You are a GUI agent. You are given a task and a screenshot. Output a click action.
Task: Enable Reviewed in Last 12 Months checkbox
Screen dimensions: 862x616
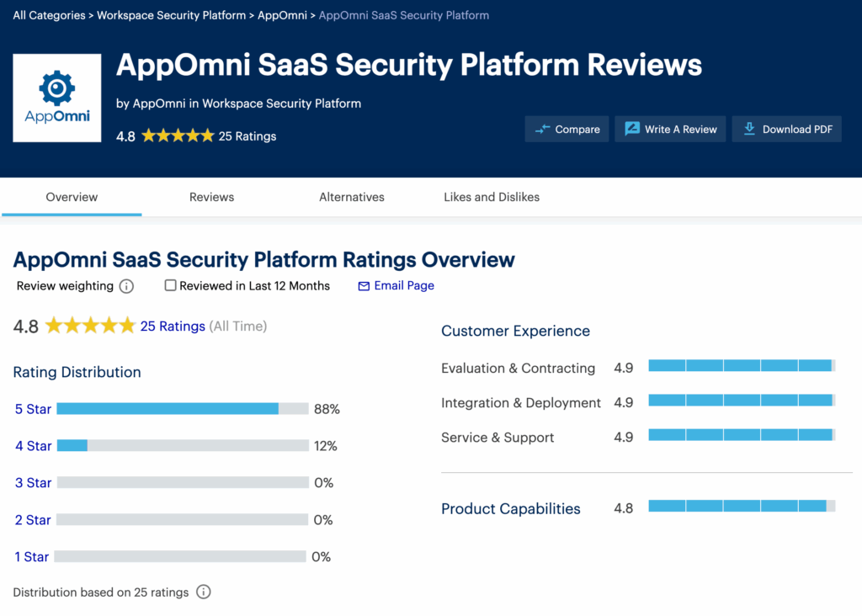[x=171, y=285]
